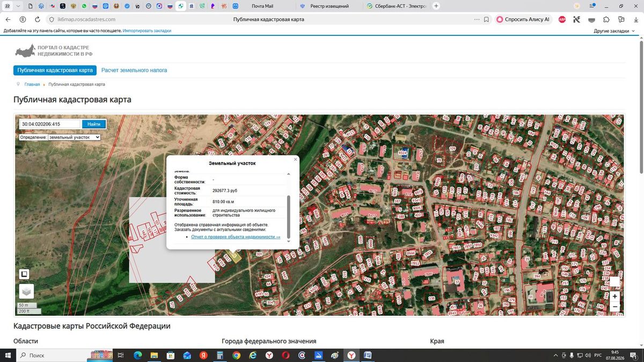
Task: Open the address bar three-dots menu
Action: 477,19
